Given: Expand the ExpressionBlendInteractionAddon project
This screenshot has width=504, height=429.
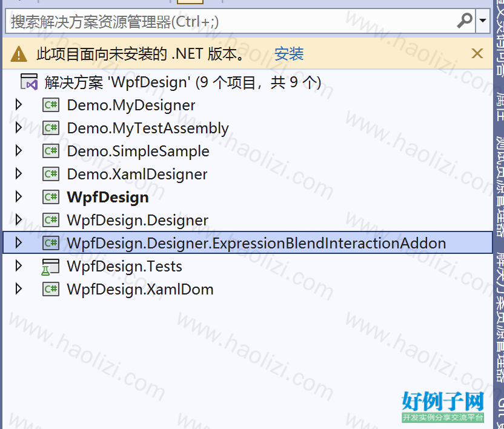Looking at the screenshot, I should (x=18, y=243).
